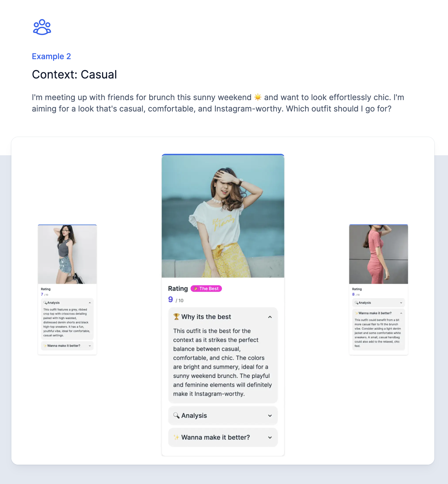The height and width of the screenshot is (484, 448).
Task: Click the sun emoji in the description
Action: (258, 97)
